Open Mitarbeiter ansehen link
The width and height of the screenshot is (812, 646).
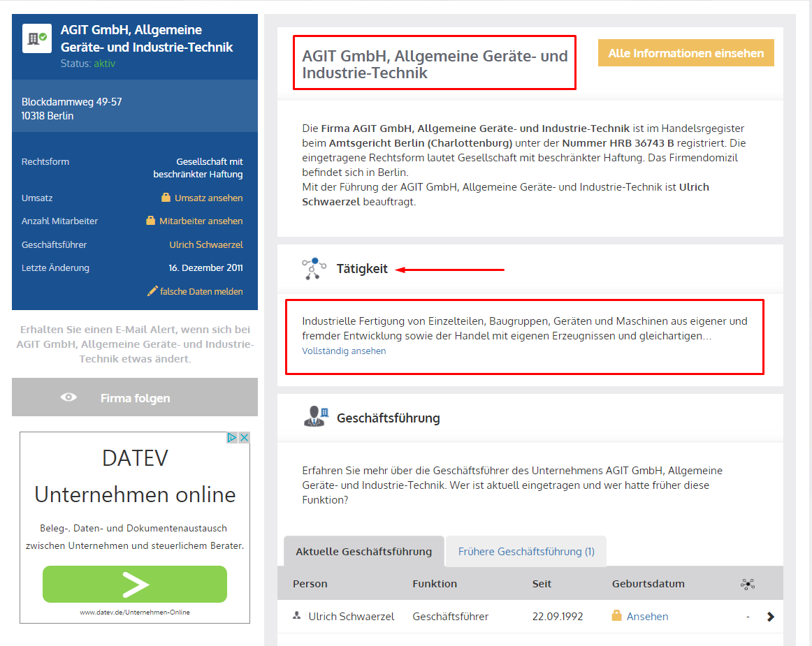click(201, 221)
